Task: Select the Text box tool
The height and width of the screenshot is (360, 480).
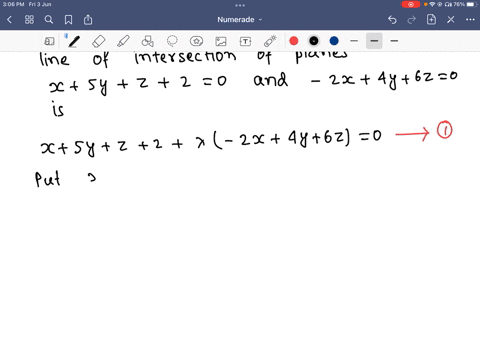Action: click(x=245, y=41)
